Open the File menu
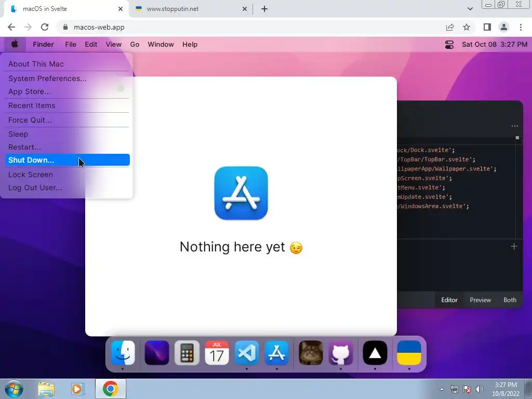Screen dimensions: 532x399 (x=71, y=45)
